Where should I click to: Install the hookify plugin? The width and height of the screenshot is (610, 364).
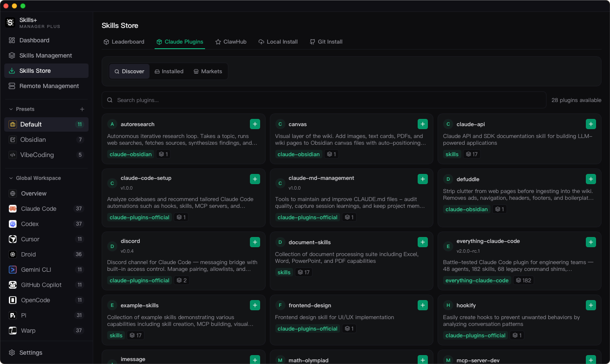coord(591,305)
